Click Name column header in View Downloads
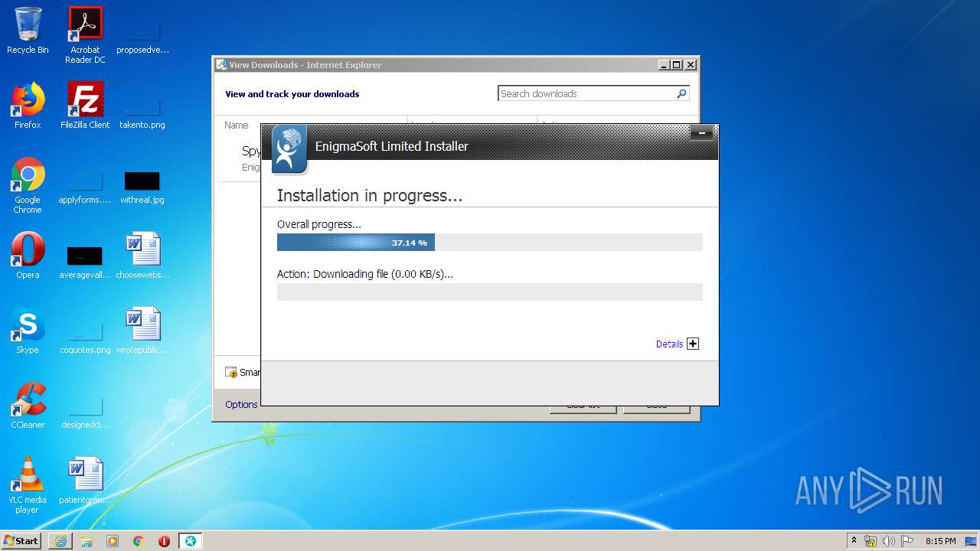This screenshot has width=980, height=551. (x=237, y=125)
